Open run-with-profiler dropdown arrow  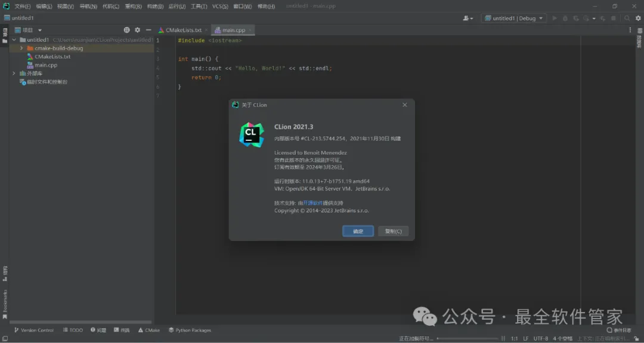point(594,18)
